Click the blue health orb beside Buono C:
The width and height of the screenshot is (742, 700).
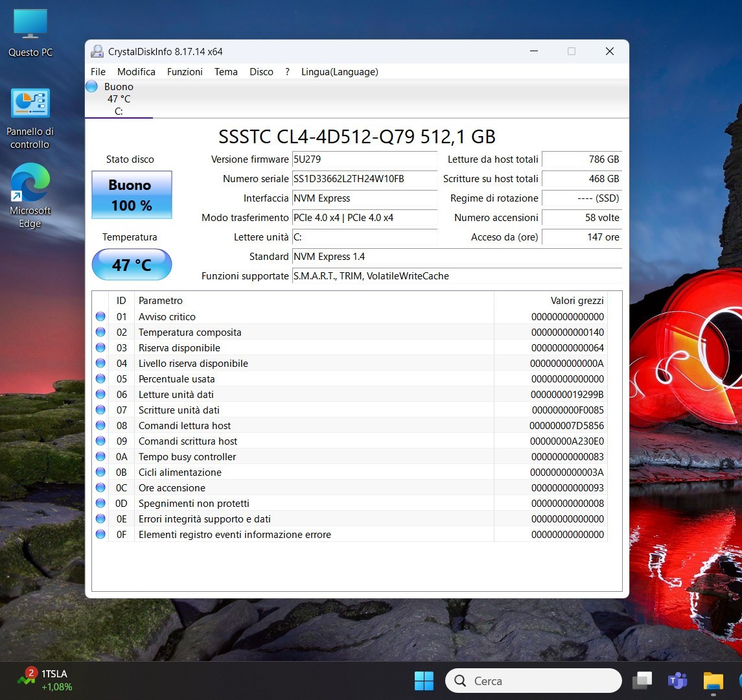92,86
